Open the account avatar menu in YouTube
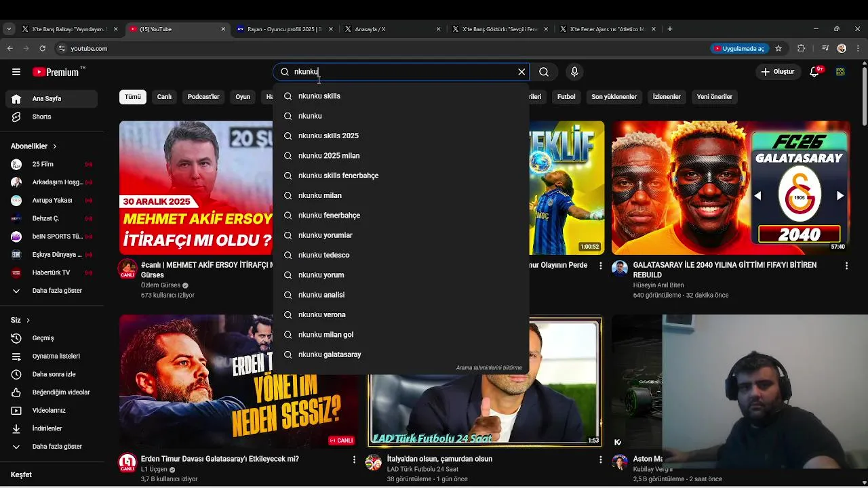This screenshot has width=868, height=488. 840,72
